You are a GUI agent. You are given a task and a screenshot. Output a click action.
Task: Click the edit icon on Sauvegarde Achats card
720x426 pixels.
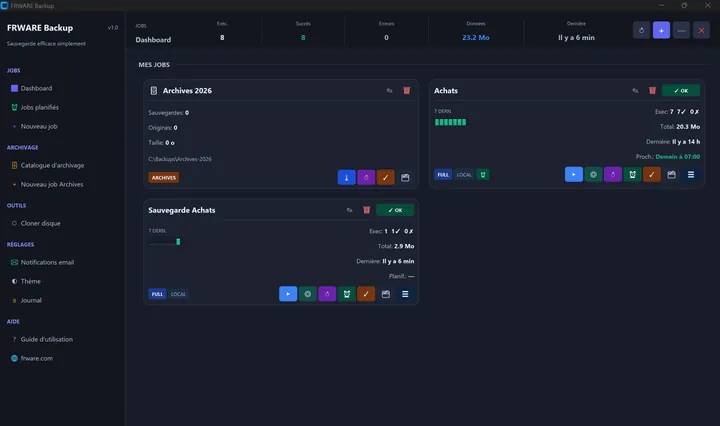(x=349, y=210)
